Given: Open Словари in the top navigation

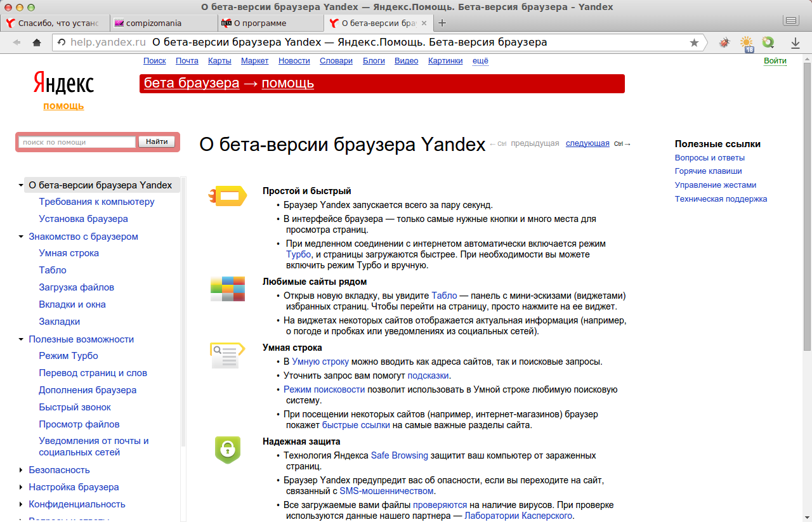Looking at the screenshot, I should [x=336, y=61].
